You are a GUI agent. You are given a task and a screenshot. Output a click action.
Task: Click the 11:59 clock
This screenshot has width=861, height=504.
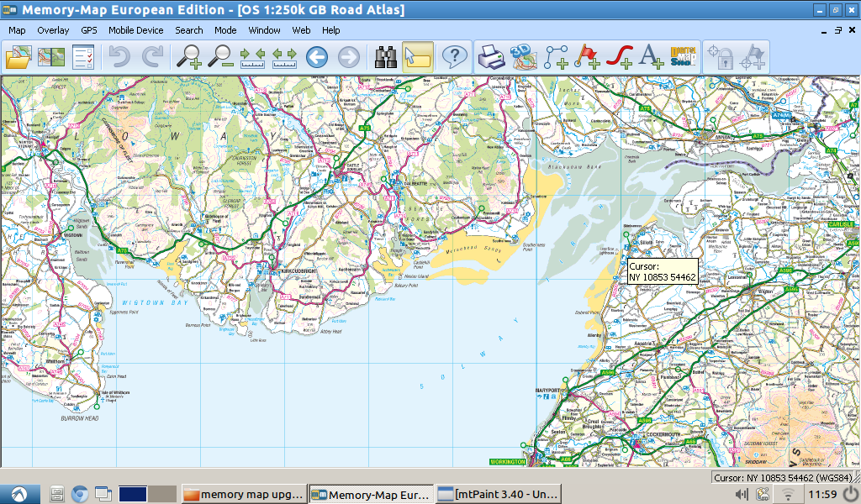(x=822, y=494)
